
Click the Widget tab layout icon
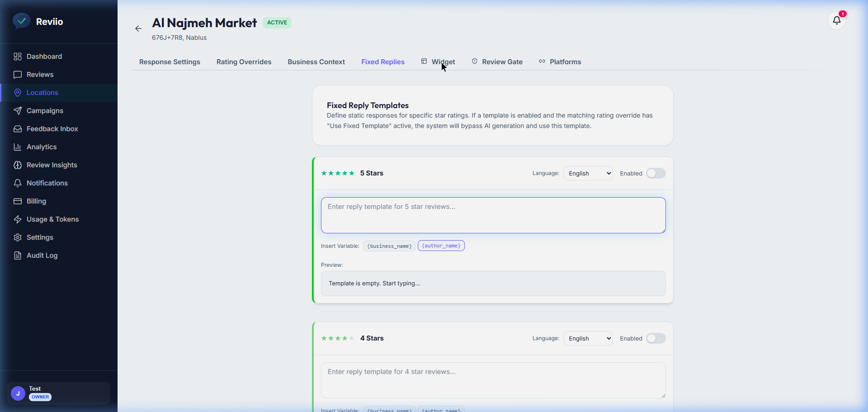[x=424, y=62]
